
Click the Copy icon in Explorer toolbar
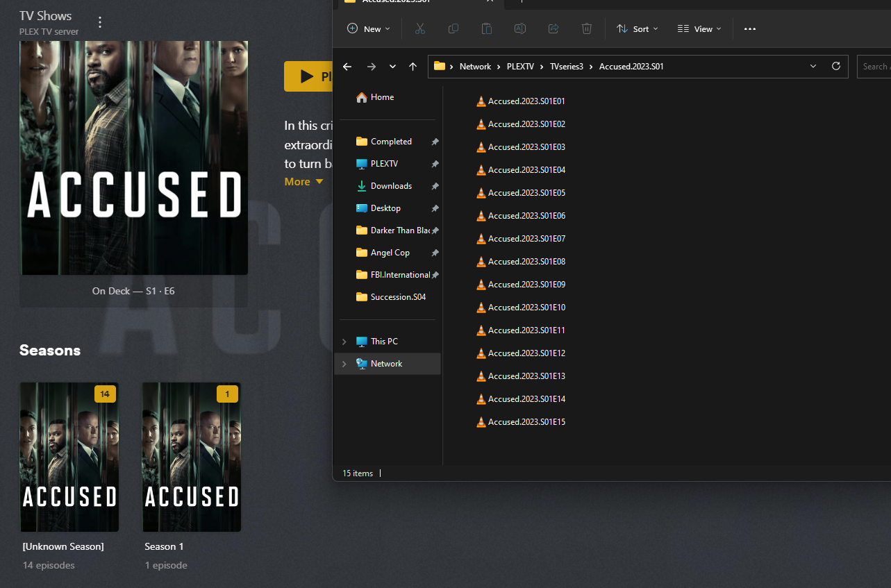click(x=453, y=28)
